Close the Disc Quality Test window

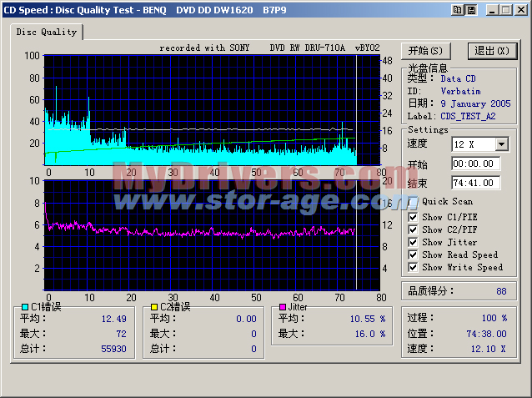point(519,9)
